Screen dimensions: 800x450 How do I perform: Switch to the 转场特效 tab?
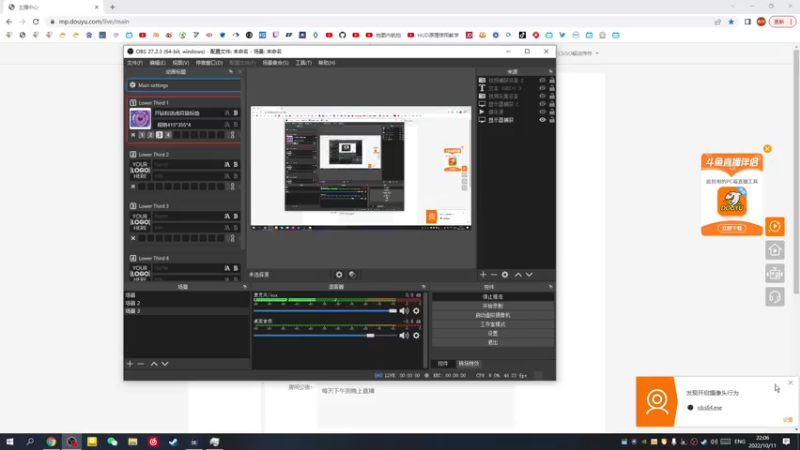pyautogui.click(x=468, y=364)
